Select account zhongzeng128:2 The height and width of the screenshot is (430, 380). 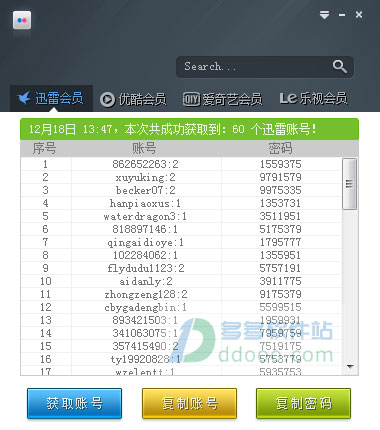pyautogui.click(x=145, y=294)
